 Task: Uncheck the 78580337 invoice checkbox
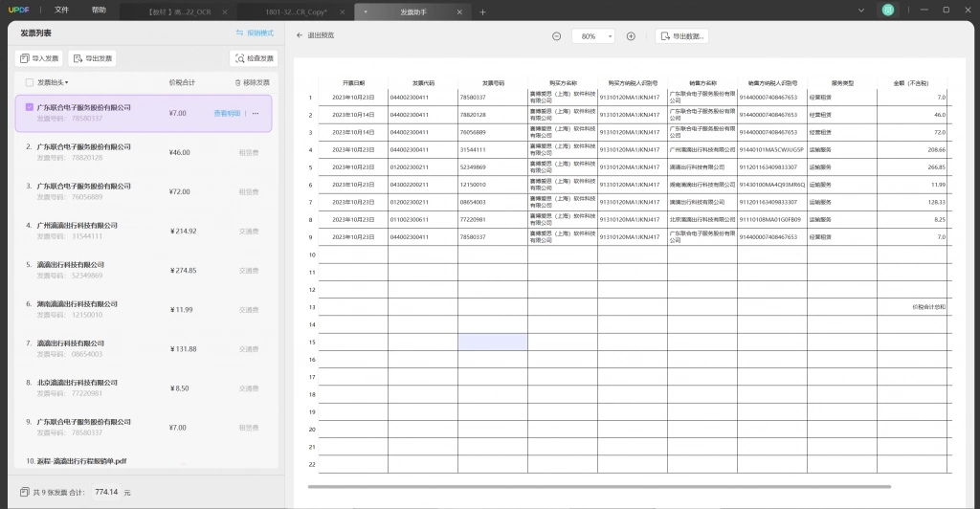30,107
